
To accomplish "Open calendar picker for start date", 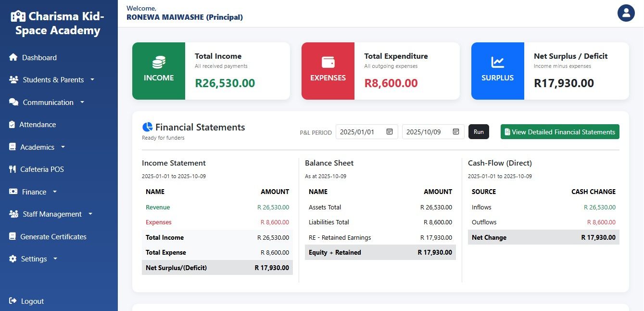I will tap(390, 132).
